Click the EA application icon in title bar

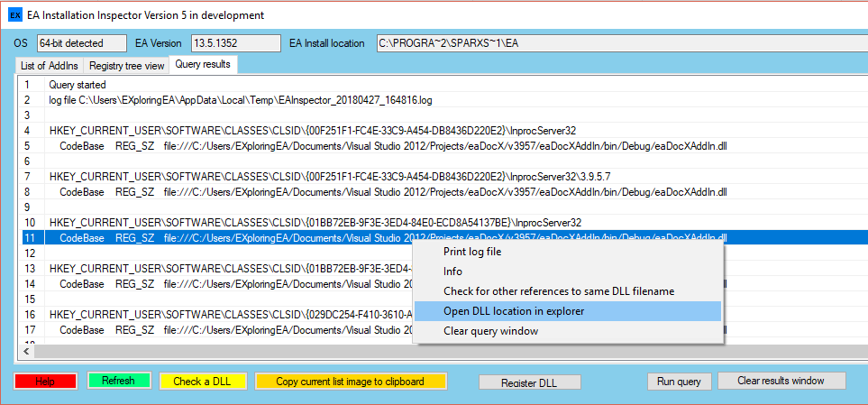pyautogui.click(x=14, y=15)
